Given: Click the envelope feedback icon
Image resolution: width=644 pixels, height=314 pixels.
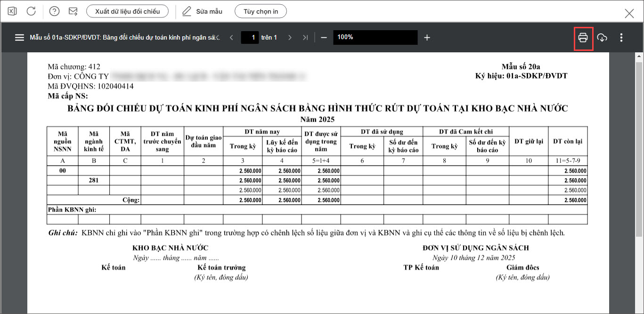Looking at the screenshot, I should (x=73, y=11).
